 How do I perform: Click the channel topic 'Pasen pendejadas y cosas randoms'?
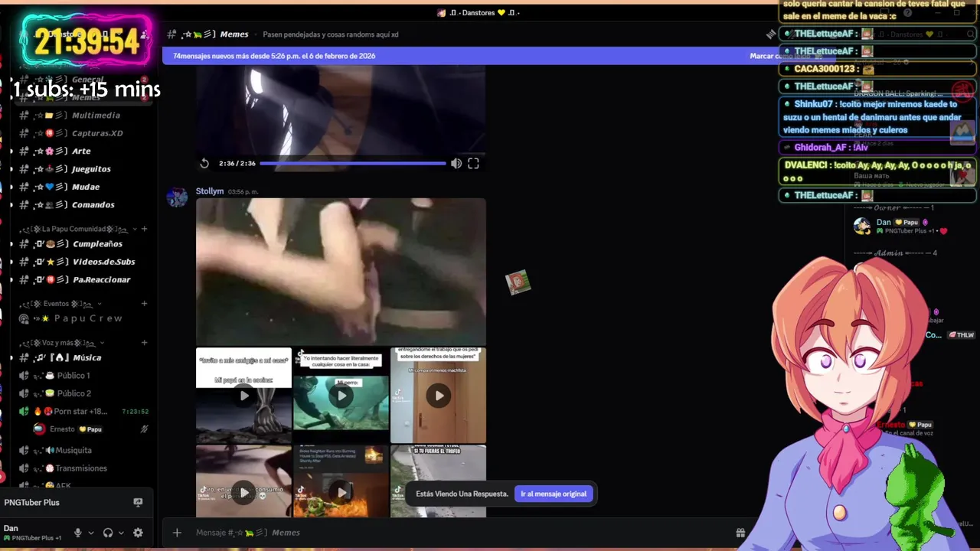(331, 34)
